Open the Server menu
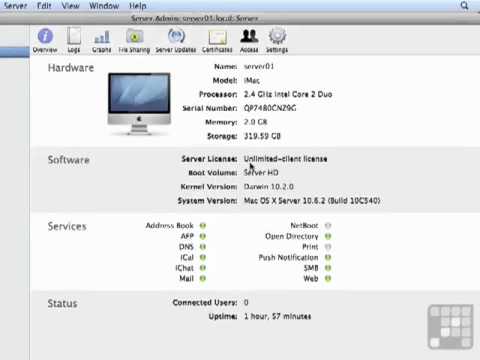480x360 pixels. [15, 6]
